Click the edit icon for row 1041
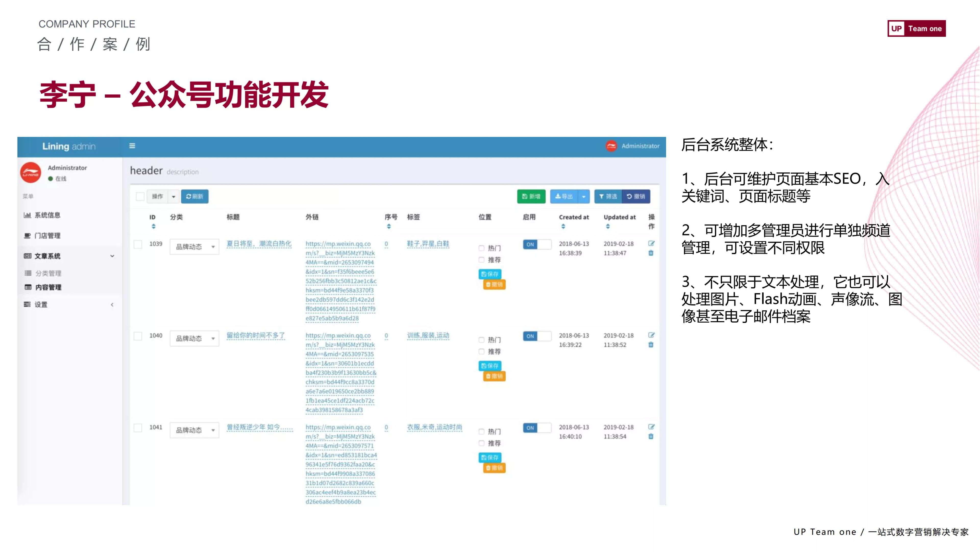 coord(651,427)
